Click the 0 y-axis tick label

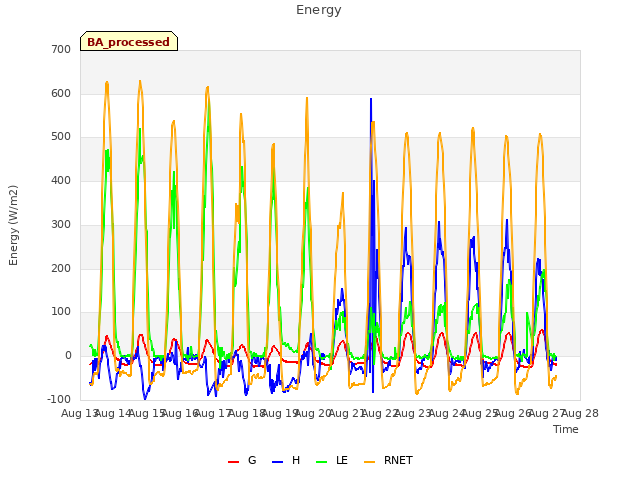pyautogui.click(x=68, y=356)
